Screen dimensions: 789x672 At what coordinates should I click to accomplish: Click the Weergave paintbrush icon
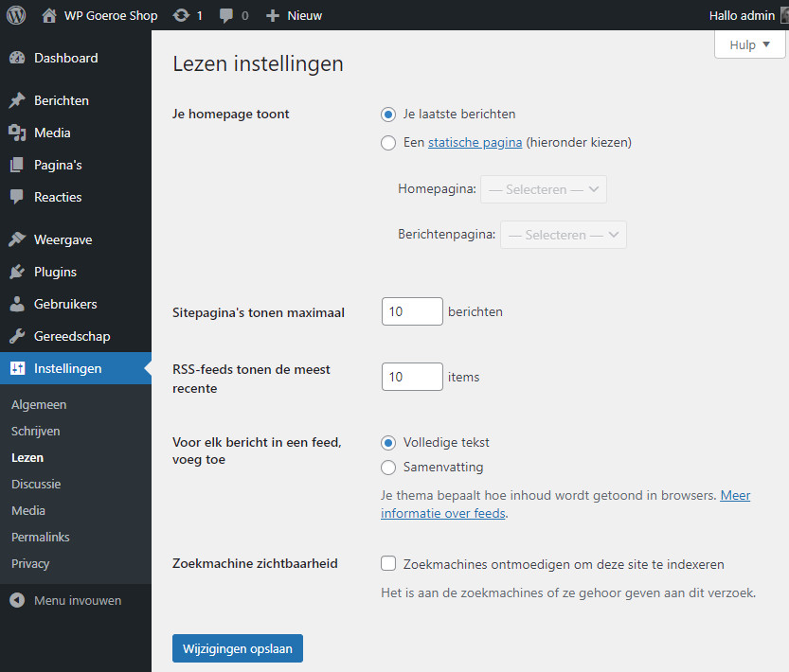click(x=17, y=239)
